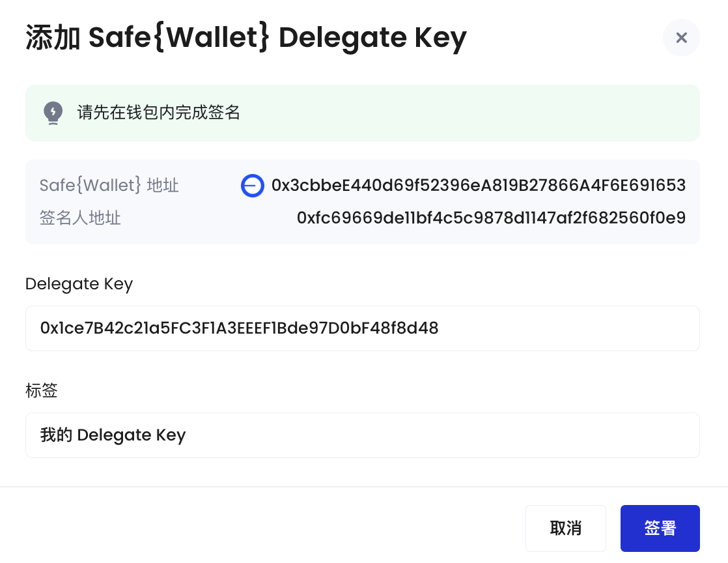Click the 签名人地址 row label

click(x=80, y=218)
